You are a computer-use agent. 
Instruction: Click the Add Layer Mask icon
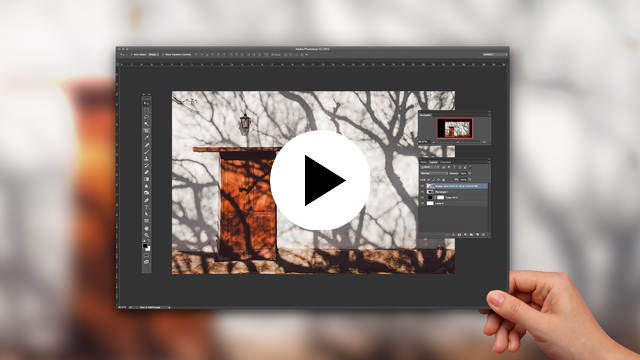pyautogui.click(x=459, y=235)
